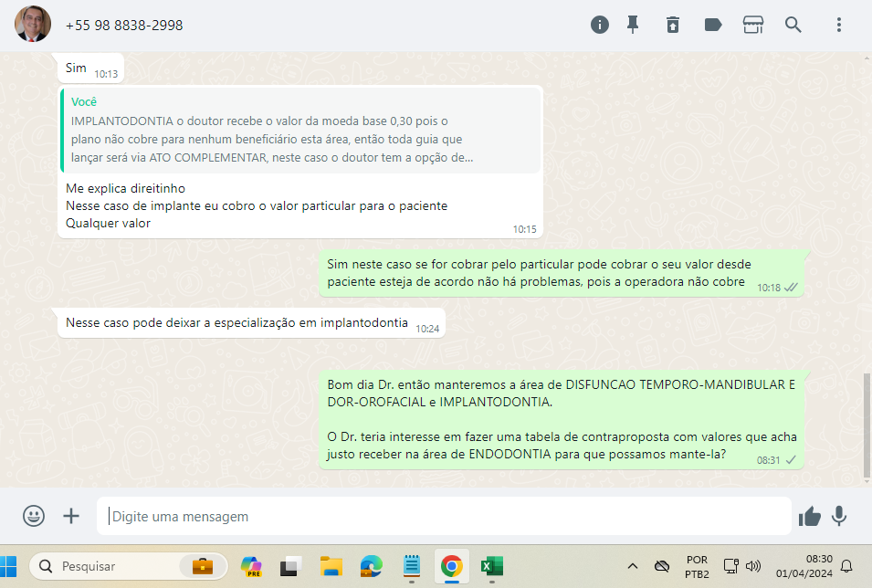This screenshot has width=872, height=588.
Task: Open network display tray icon
Action: (730, 566)
